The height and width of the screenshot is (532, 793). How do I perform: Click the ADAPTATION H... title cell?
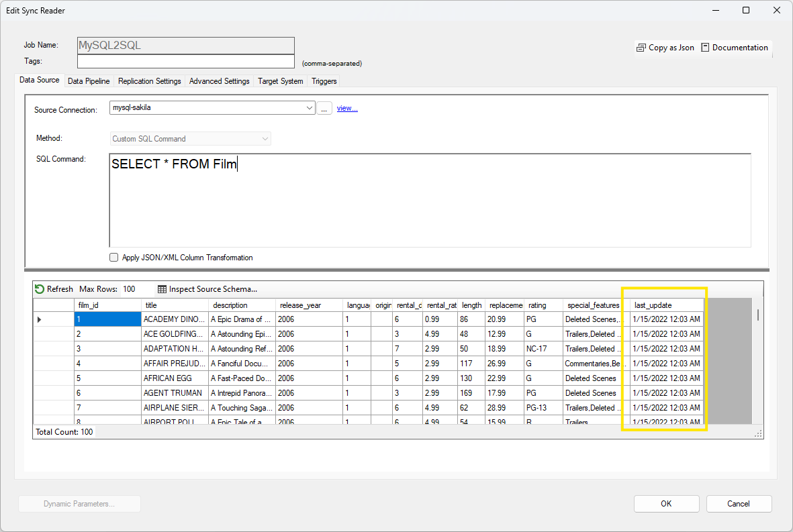(x=175, y=349)
